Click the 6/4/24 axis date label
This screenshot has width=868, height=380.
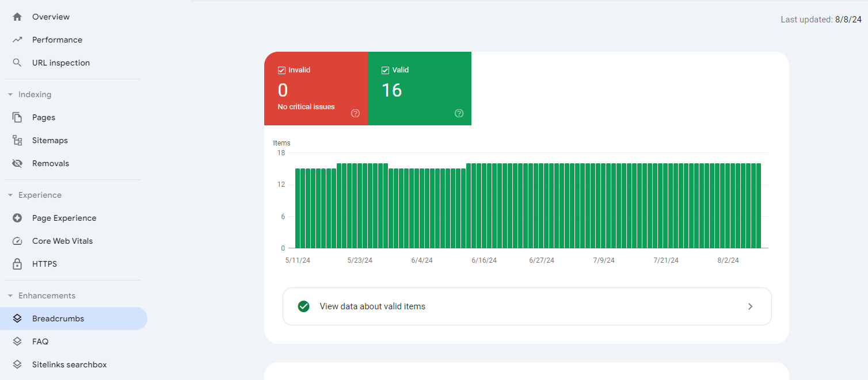pyautogui.click(x=422, y=260)
